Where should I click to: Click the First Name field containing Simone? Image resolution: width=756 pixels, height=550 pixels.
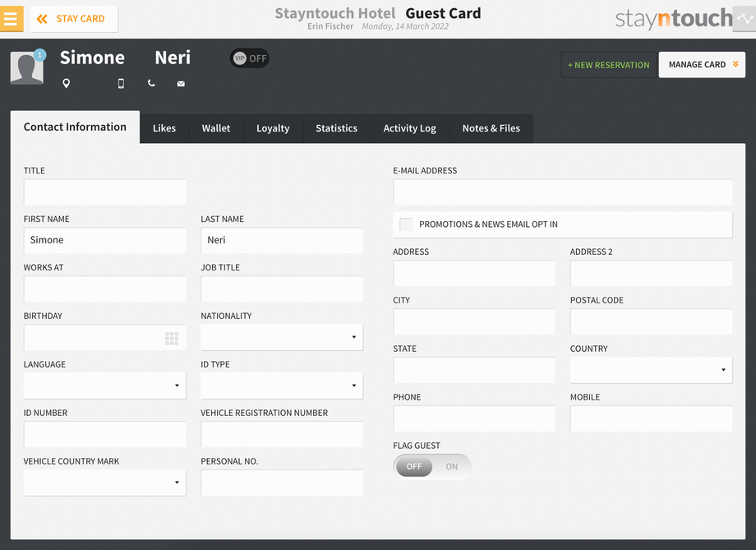click(104, 240)
